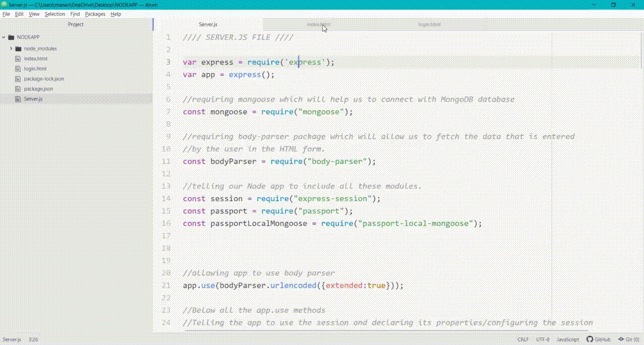Click the NODEAPP folder icon

(11, 37)
